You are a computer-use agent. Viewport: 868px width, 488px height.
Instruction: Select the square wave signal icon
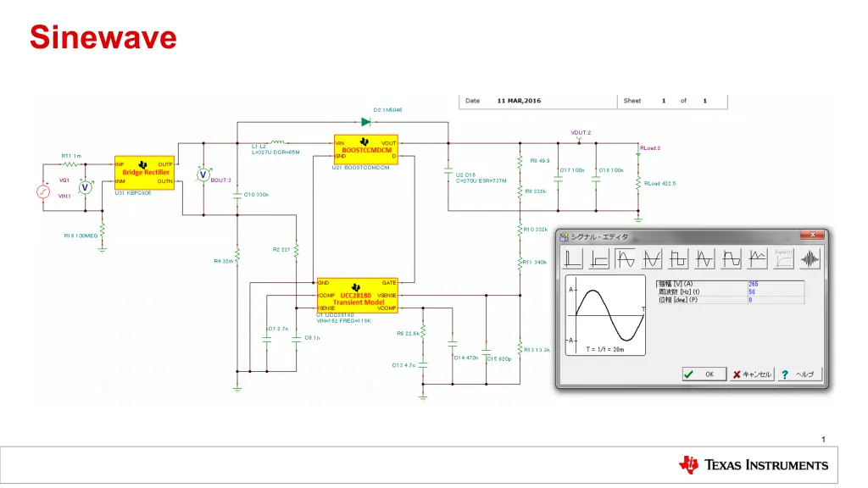(678, 258)
